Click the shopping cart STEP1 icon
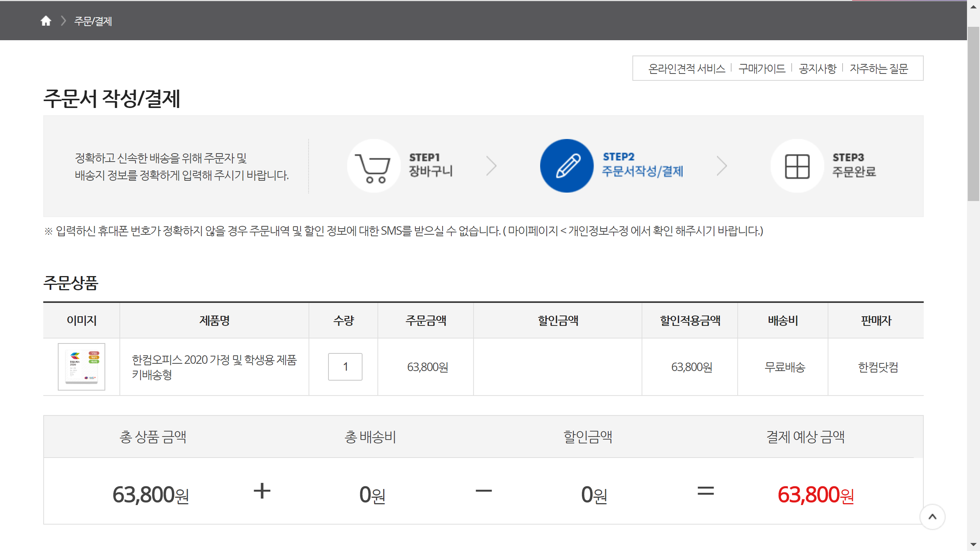The height and width of the screenshot is (551, 980). [374, 166]
